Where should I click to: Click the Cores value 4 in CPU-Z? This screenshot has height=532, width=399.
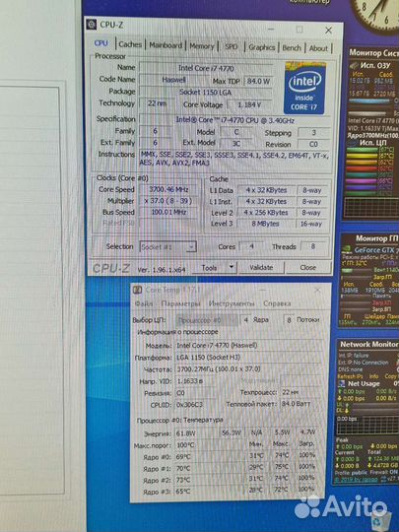point(251,246)
